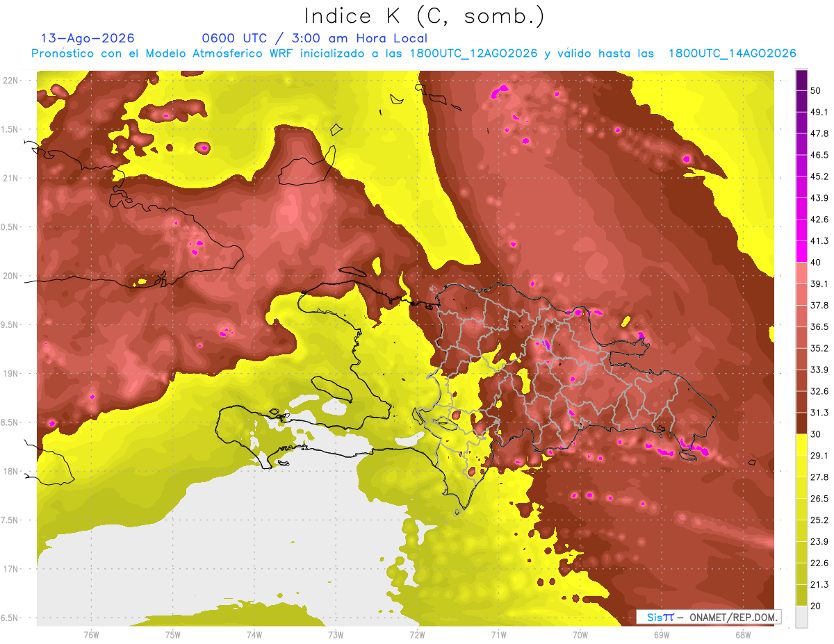Click the '35.2' value on the color scale
The width and height of the screenshot is (834, 644).
tap(819, 349)
